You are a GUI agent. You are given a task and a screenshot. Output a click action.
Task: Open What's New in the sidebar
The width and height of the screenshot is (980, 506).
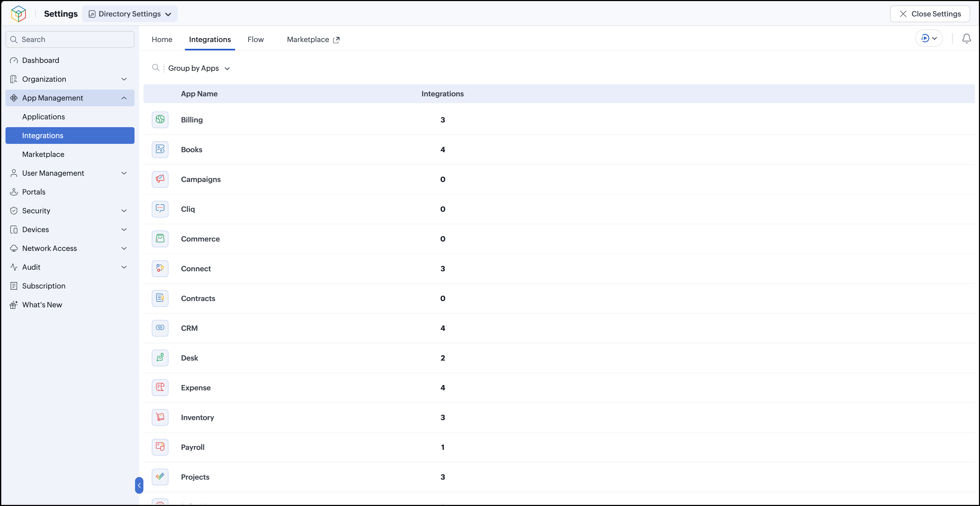click(70, 304)
